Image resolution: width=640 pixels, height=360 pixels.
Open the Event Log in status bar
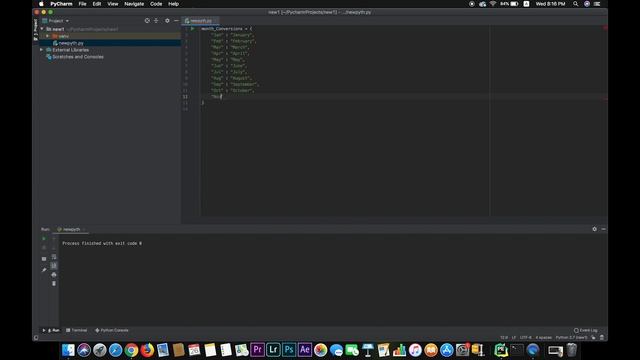(x=586, y=330)
